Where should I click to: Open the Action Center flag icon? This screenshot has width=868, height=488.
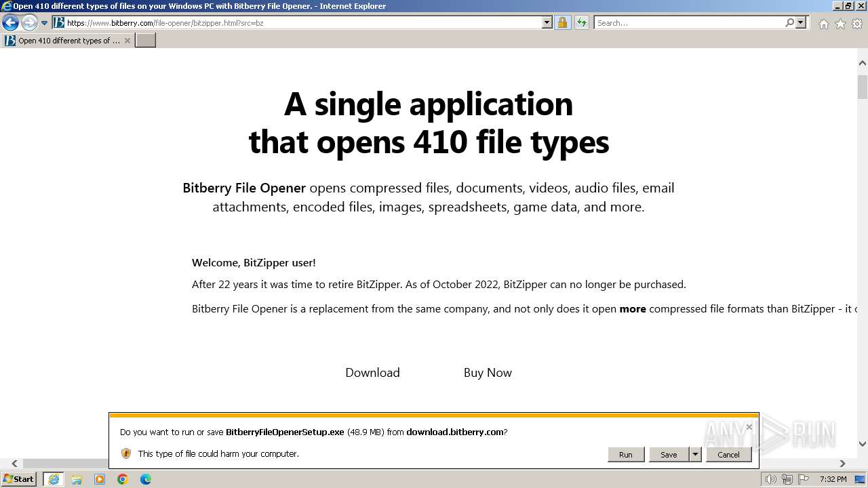(804, 479)
